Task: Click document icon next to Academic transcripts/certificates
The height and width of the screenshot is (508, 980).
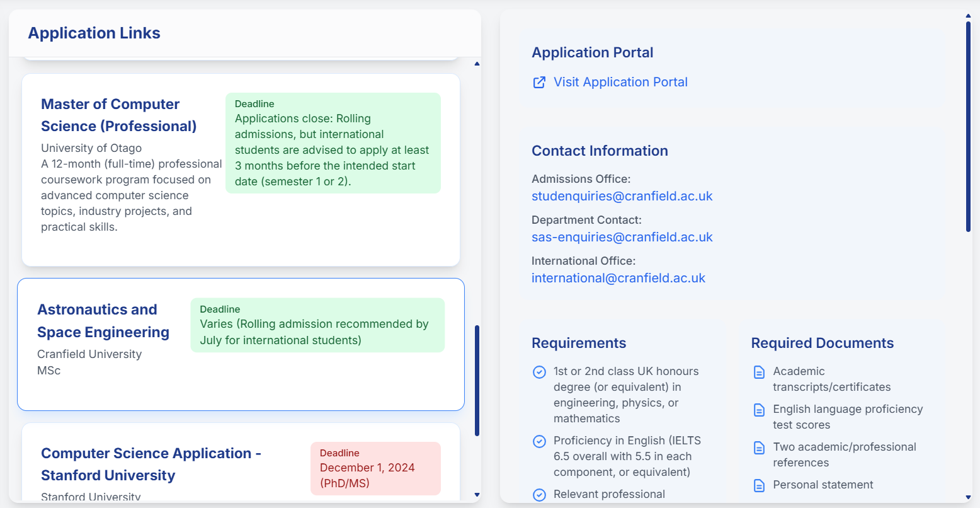Action: (759, 372)
